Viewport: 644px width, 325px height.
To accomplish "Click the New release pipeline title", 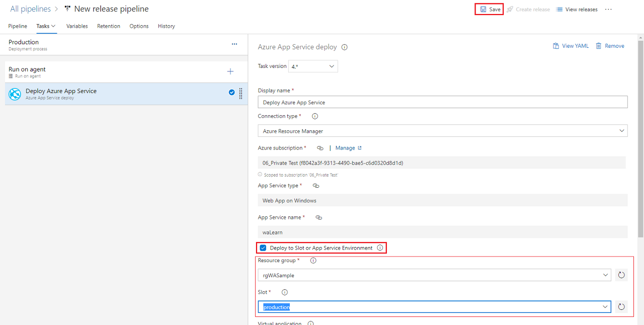I will click(x=111, y=9).
